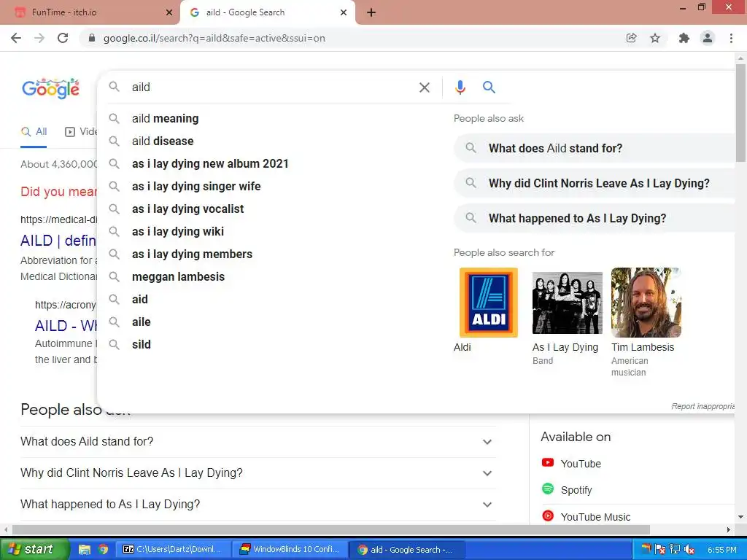Pick 'as i lay dying vocalist' suggestion
This screenshot has height=560, width=747.
pyautogui.click(x=271, y=209)
